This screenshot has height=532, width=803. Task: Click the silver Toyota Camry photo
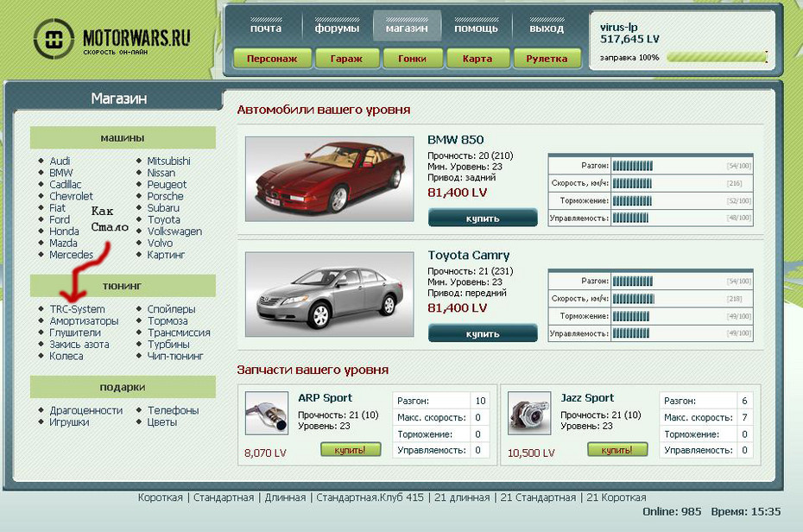coord(329,294)
